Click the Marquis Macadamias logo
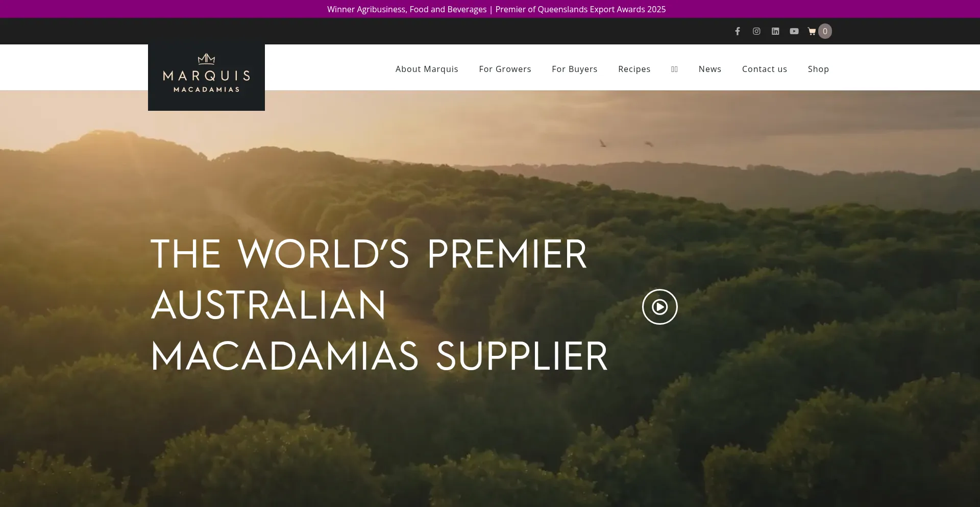Screen dimensions: 980x507 tap(206, 77)
